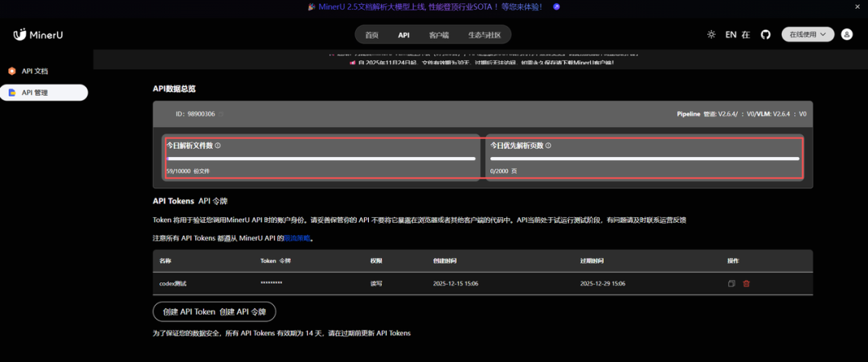Viewport: 868px width, 362px height.
Task: Open the GitHub repository icon
Action: (766, 35)
